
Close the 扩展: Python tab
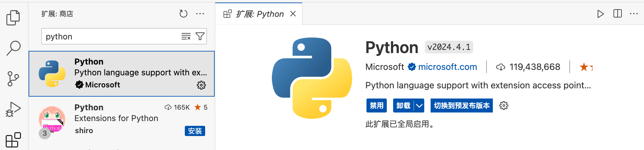click(293, 14)
